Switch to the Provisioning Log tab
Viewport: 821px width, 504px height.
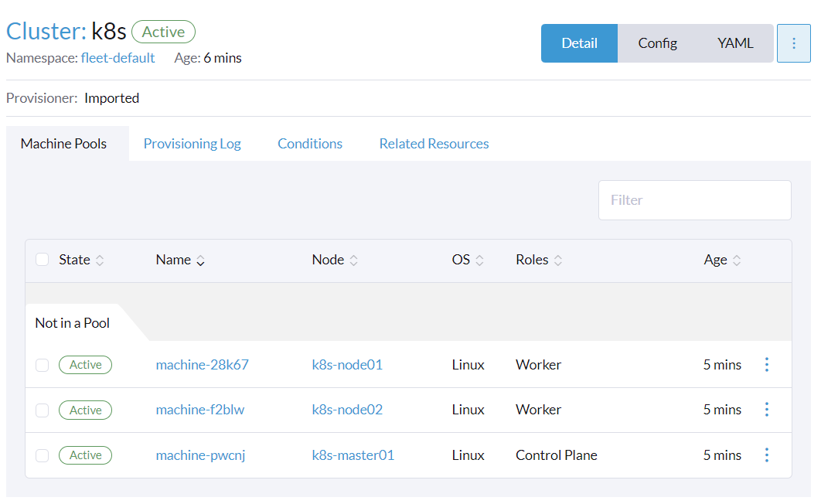[192, 144]
